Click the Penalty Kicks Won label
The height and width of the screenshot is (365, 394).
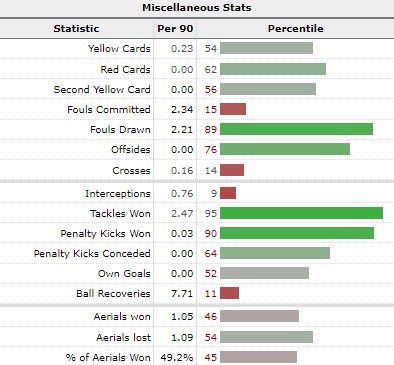pyautogui.click(x=105, y=234)
